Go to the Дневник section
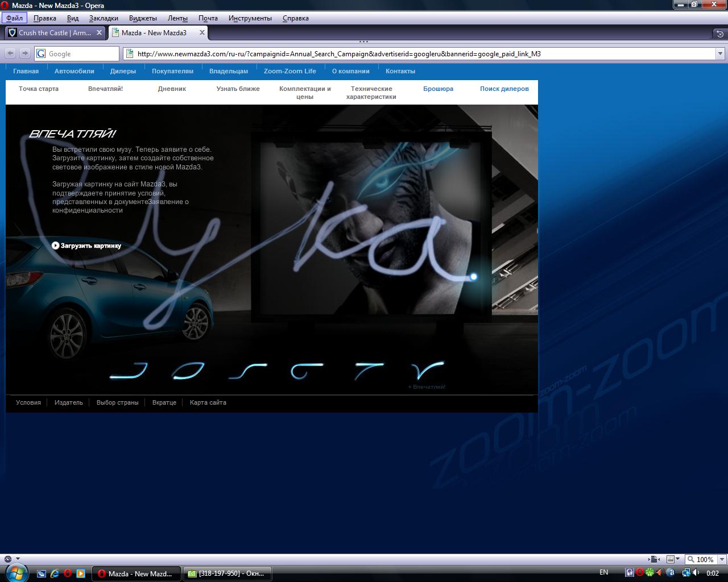The width and height of the screenshot is (728, 582). click(x=172, y=89)
